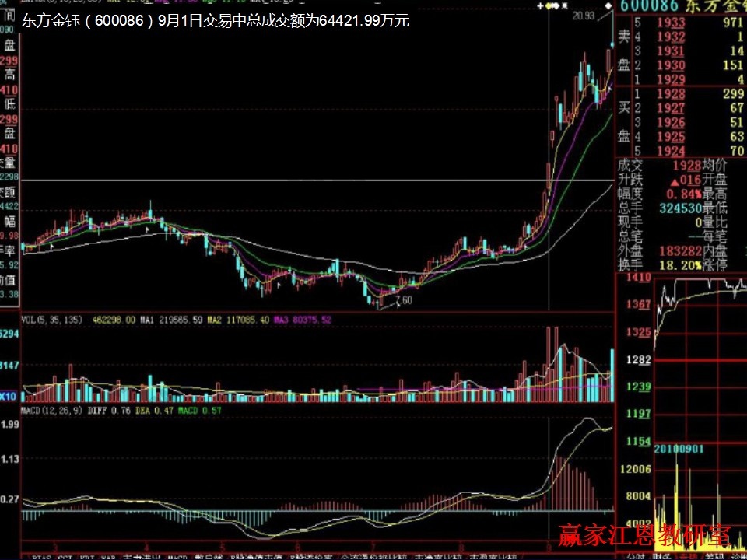Click the 7.60 low price marker
This screenshot has height=560, width=747.
(x=403, y=299)
